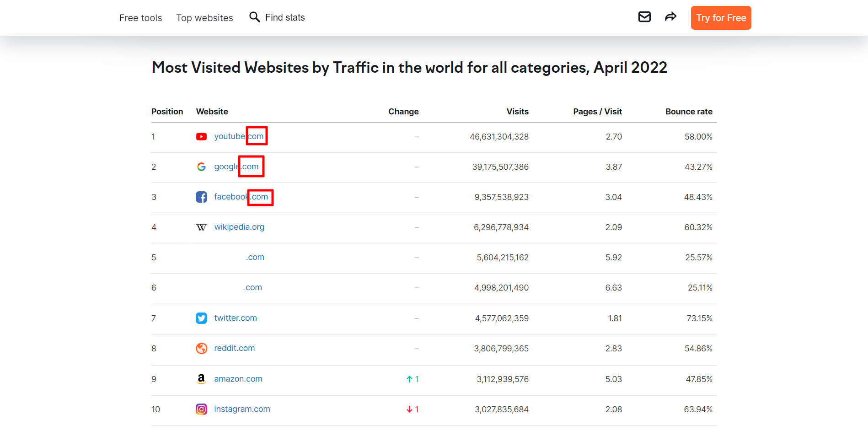Click the bounce rate 73.15% for twitter
Image resolution: width=868 pixels, height=431 pixels.
point(699,318)
